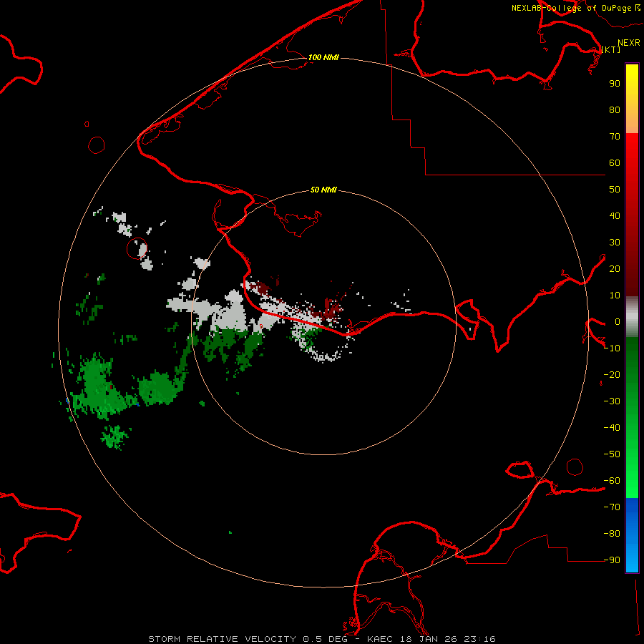Click the -10 knot scale value
Screen dimensions: 644x644
click(612, 348)
